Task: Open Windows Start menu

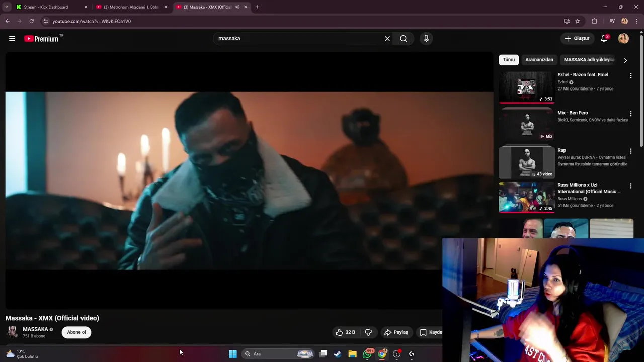Action: [233, 354]
